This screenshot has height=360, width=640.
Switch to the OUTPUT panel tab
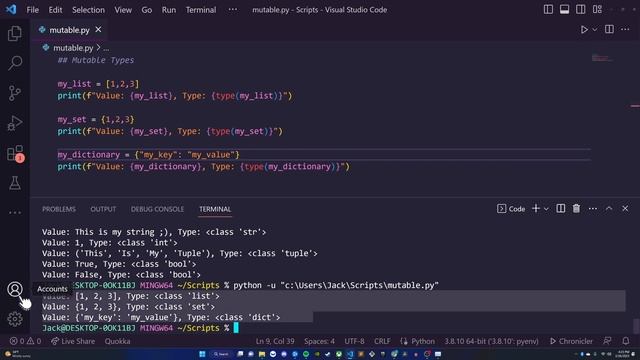point(103,209)
